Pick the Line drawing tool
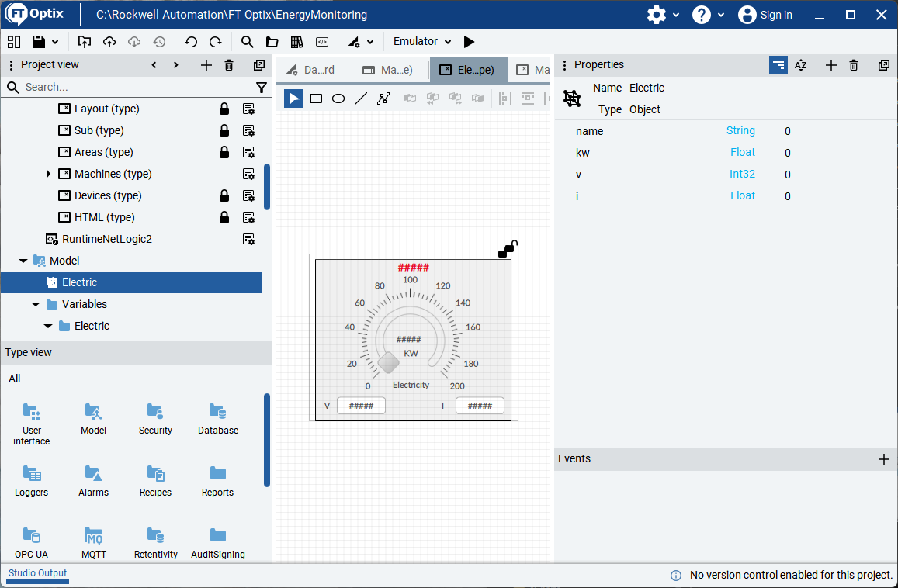 (360, 99)
